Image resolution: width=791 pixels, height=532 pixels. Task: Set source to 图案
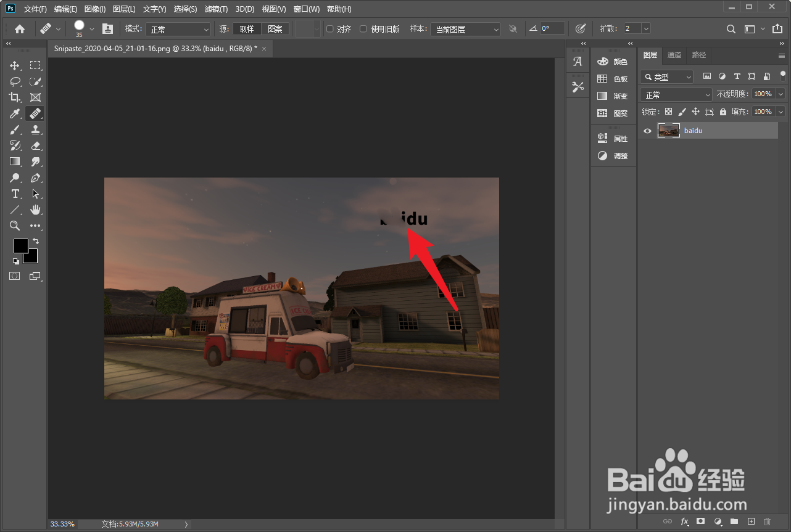(x=275, y=29)
